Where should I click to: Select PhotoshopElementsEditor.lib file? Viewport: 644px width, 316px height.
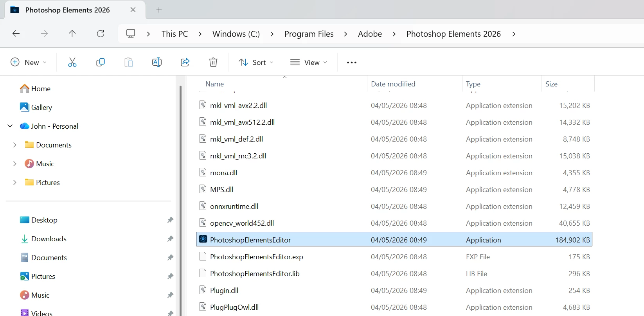[394, 274]
